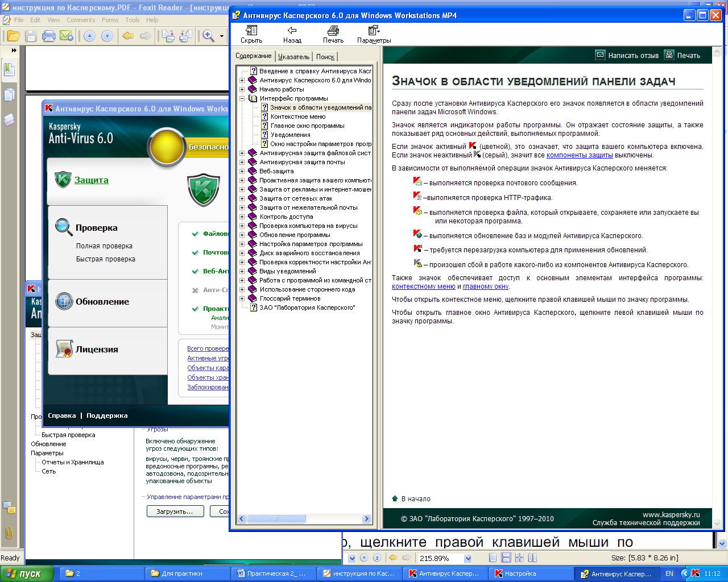This screenshot has height=582, width=728.
Task: Expand hidden tray icons arrow
Action: (685, 573)
